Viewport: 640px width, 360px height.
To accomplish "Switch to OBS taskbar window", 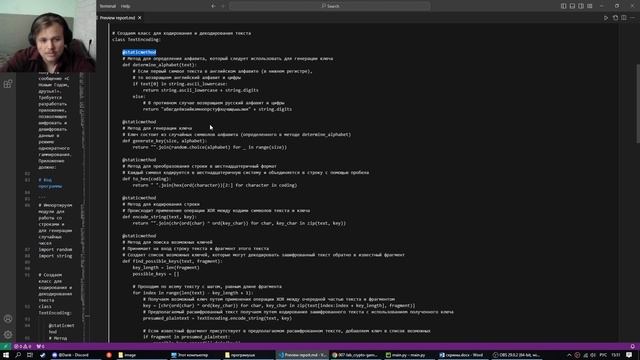I will tap(516, 355).
